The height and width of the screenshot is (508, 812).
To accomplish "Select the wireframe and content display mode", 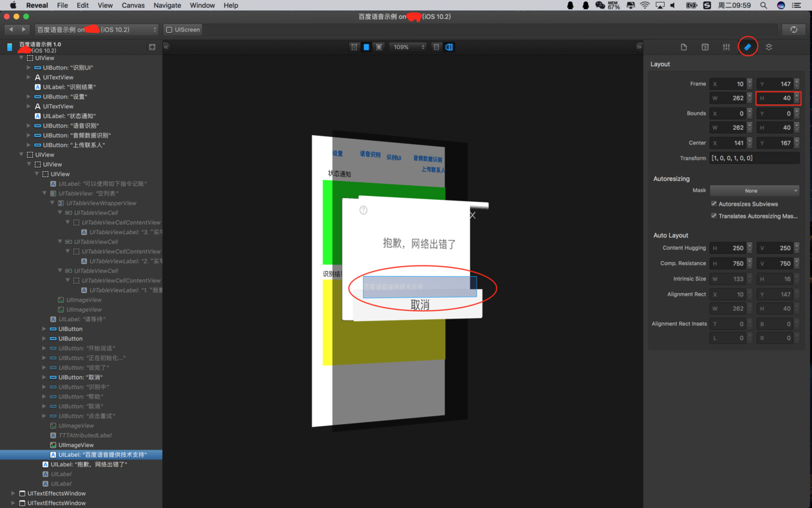I will pos(378,47).
